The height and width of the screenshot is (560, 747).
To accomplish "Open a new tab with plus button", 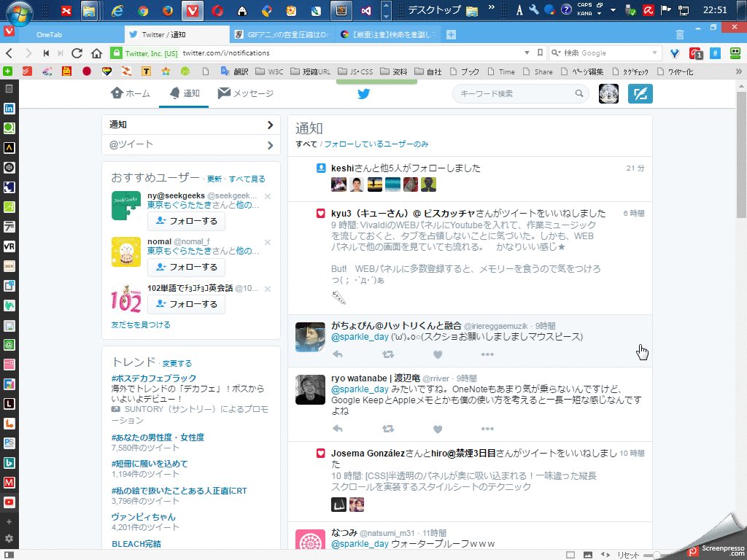I will 451,34.
